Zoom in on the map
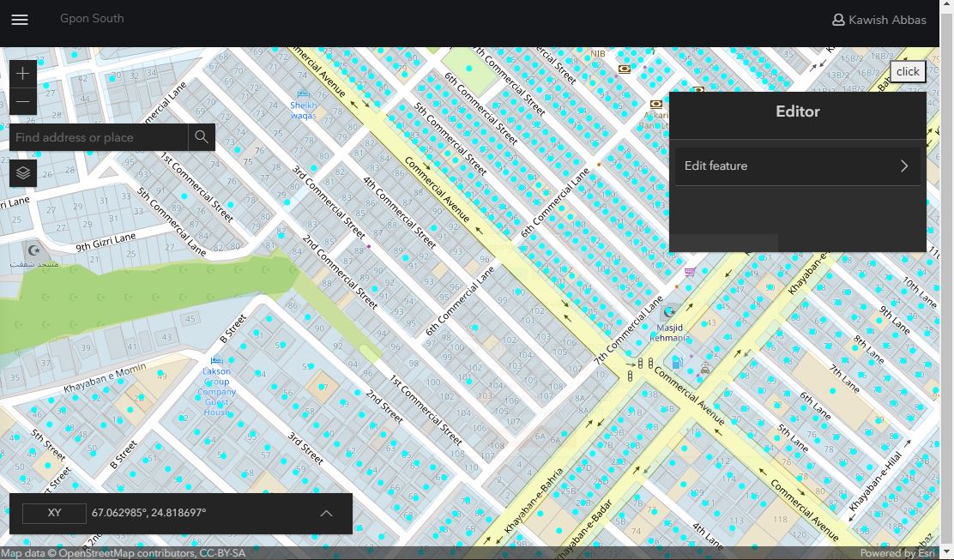This screenshot has width=954, height=560. pos(22,74)
